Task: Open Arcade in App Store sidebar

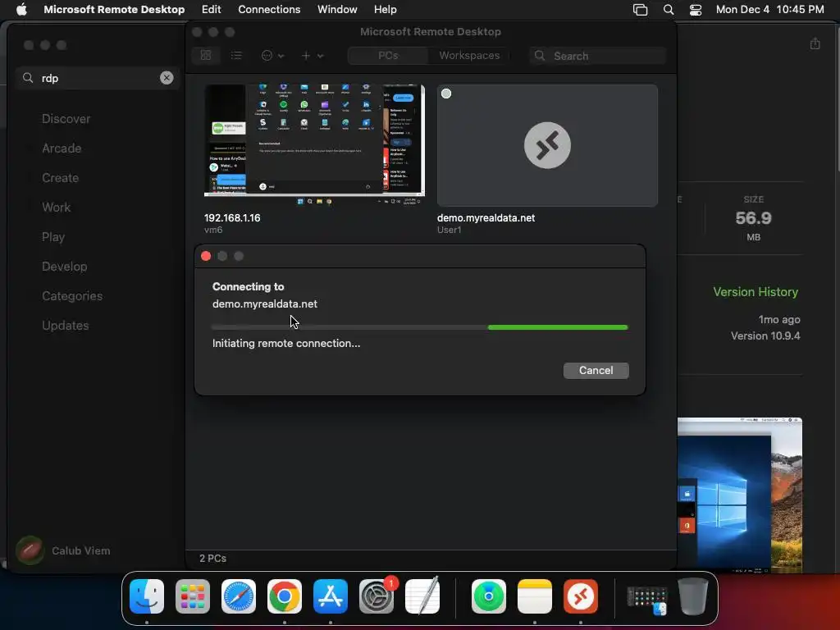Action: pos(62,148)
